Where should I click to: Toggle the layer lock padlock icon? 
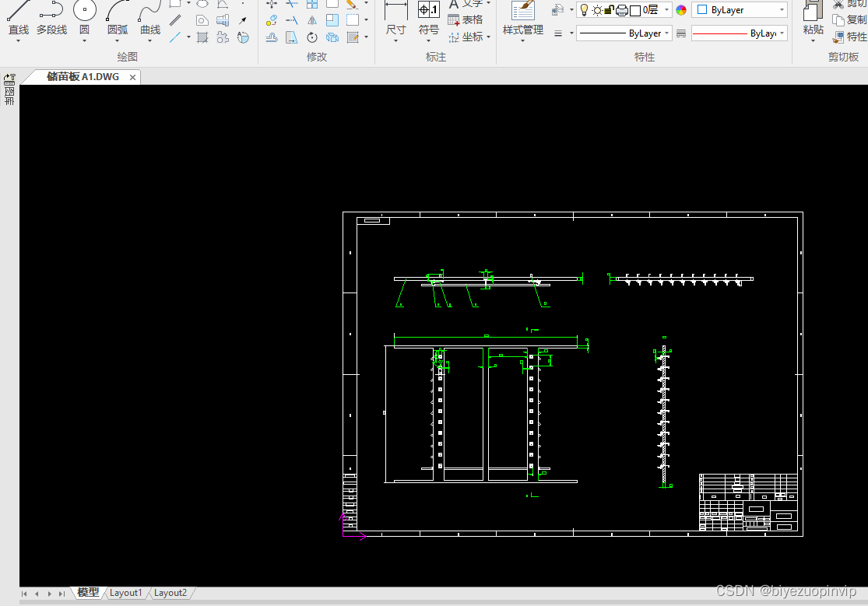point(609,9)
